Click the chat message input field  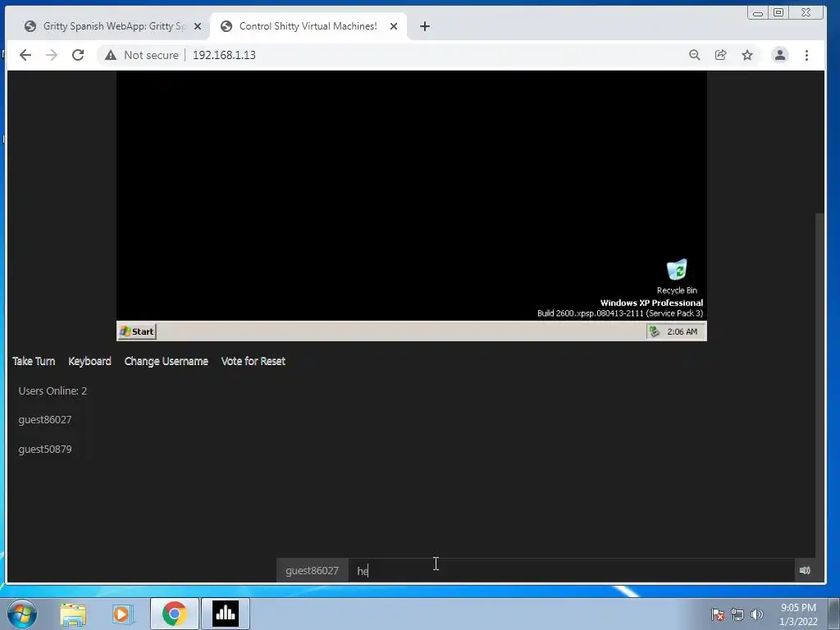(x=571, y=571)
